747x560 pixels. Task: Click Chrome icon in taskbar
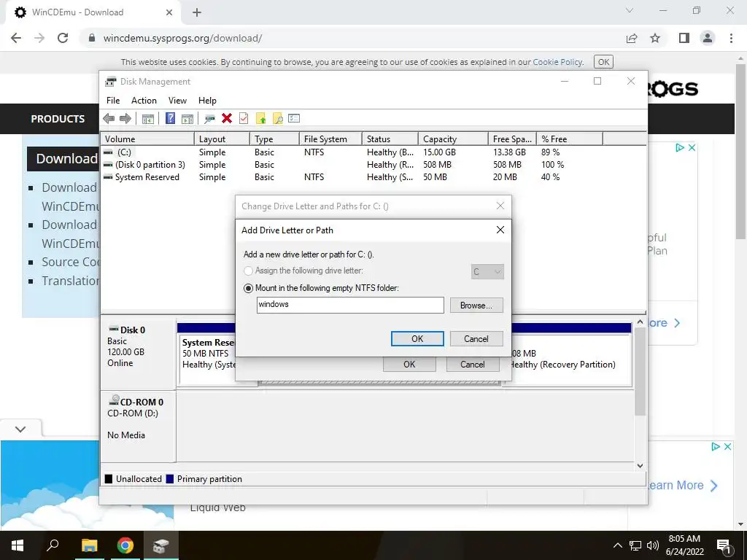click(125, 545)
